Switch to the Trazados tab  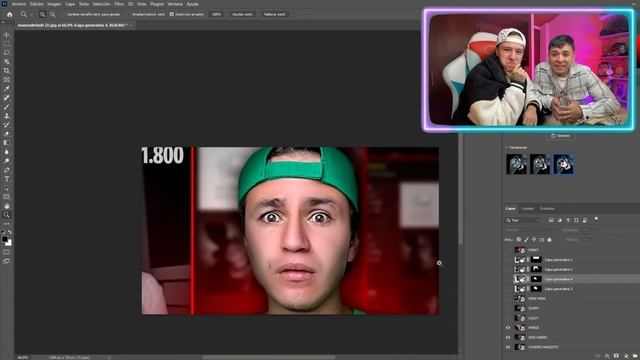(x=547, y=209)
